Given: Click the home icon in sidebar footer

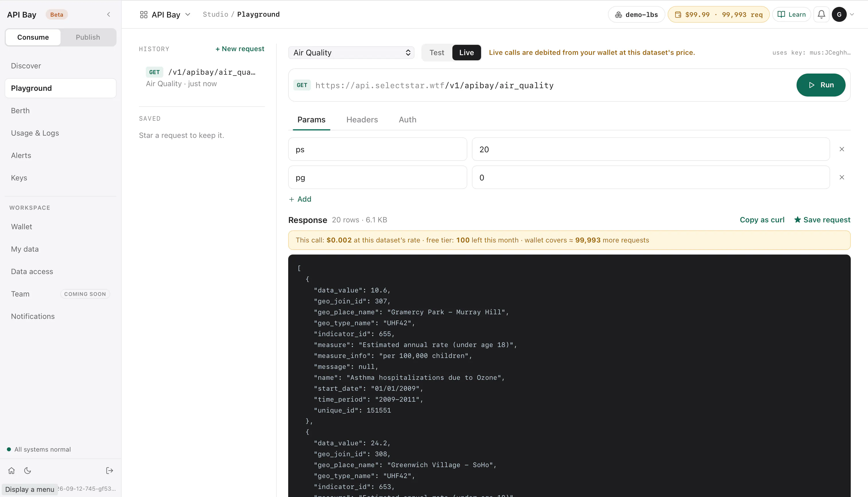Looking at the screenshot, I should coord(11,471).
